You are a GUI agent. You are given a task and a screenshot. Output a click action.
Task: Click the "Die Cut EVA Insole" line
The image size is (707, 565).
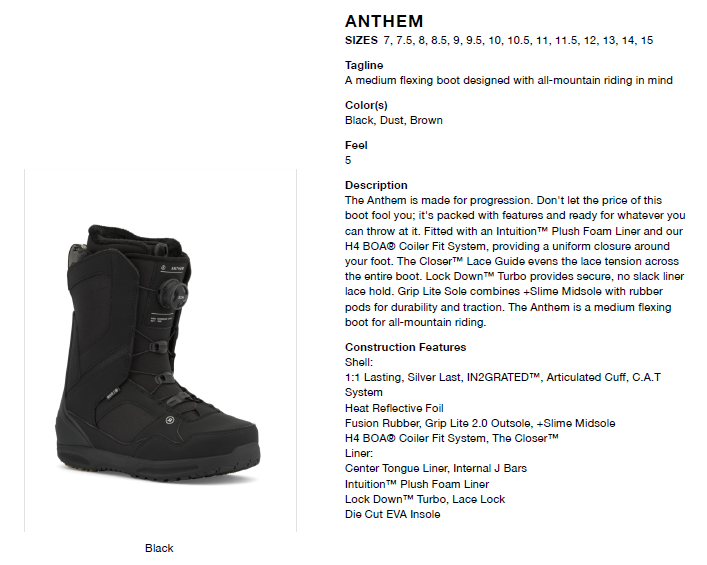[392, 514]
